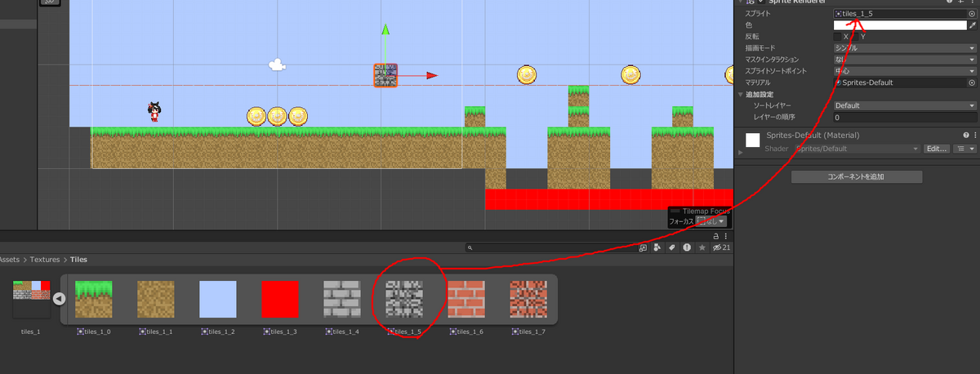Select tiles_1_7 cracked brick sprite

(x=528, y=299)
